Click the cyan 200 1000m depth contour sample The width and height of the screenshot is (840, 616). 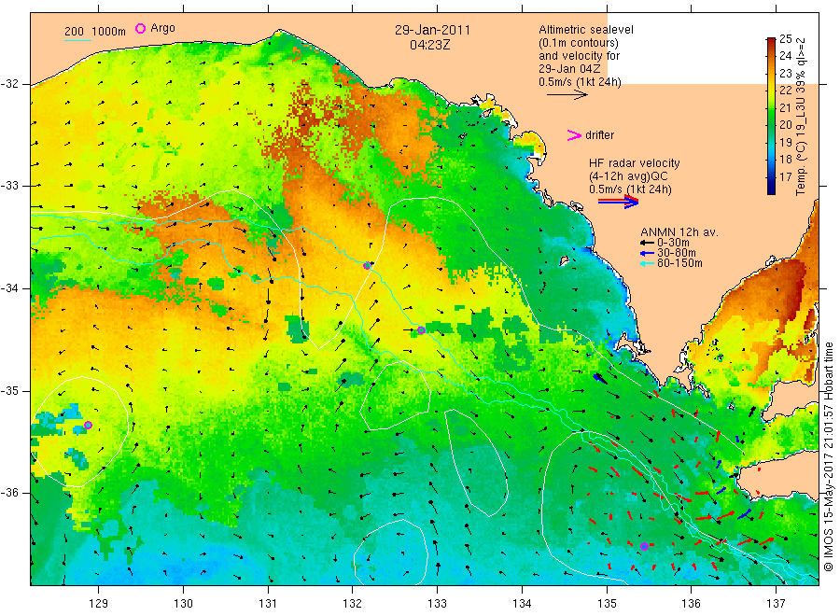point(77,40)
